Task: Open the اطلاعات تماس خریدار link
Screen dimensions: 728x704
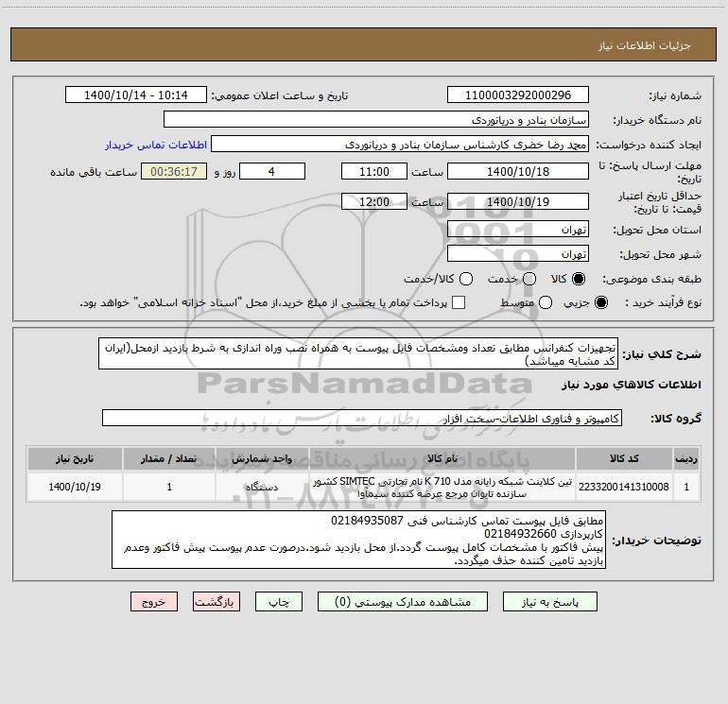Action: tap(156, 145)
